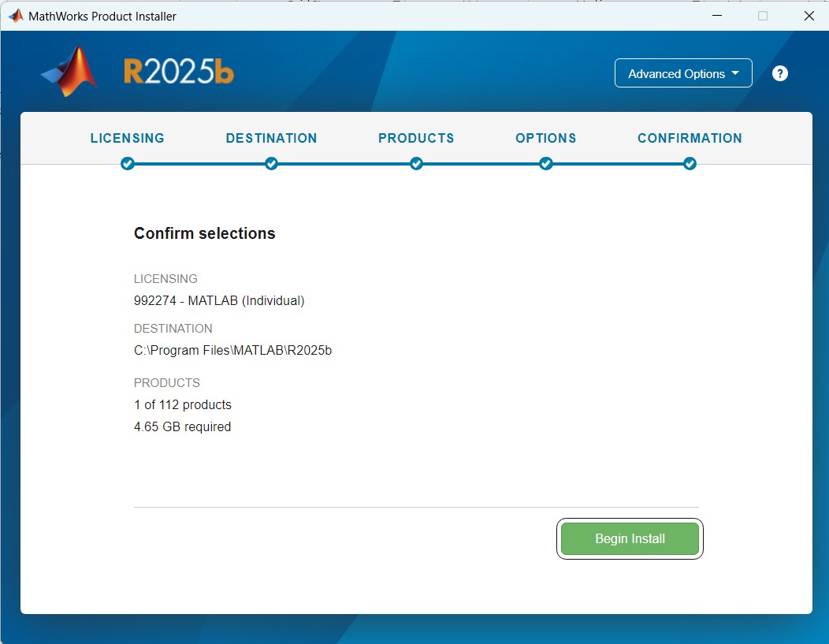Click the MathWorks icon in title bar
The height and width of the screenshot is (644, 829).
[16, 16]
